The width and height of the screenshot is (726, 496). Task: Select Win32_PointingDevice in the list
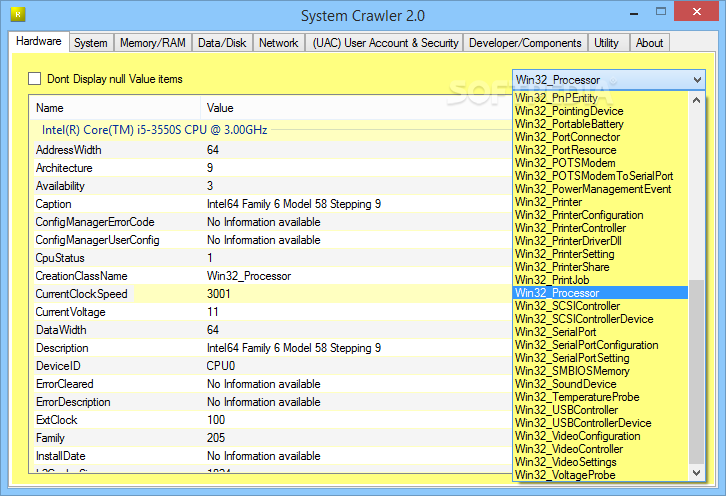tap(601, 111)
